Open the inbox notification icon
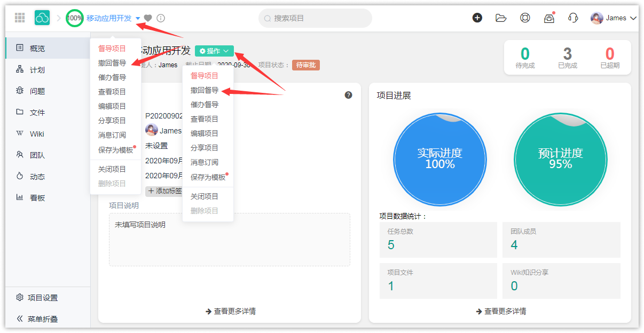This screenshot has height=333, width=644. [549, 18]
